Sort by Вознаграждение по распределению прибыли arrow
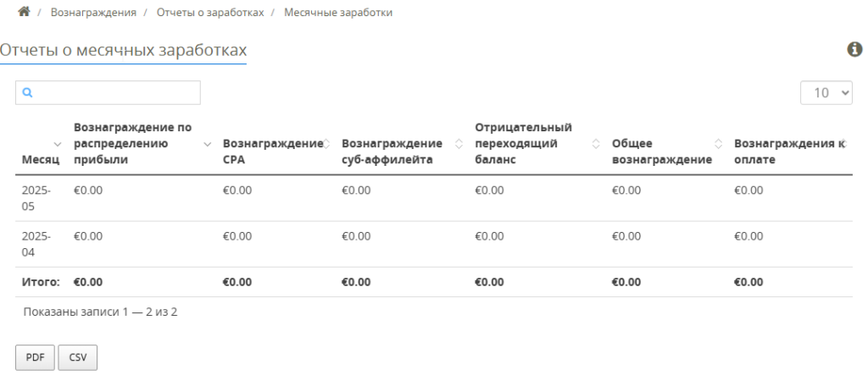 click(x=208, y=144)
